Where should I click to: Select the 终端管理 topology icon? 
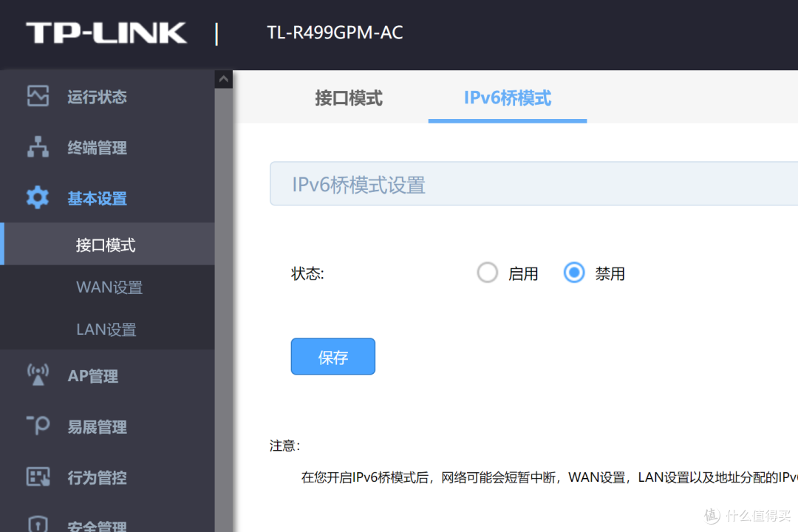[x=37, y=147]
